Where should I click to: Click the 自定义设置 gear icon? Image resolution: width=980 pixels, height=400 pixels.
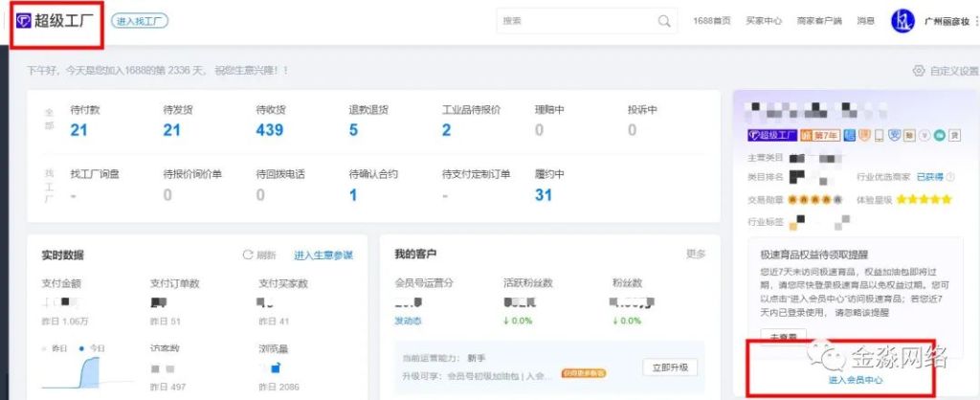(918, 71)
